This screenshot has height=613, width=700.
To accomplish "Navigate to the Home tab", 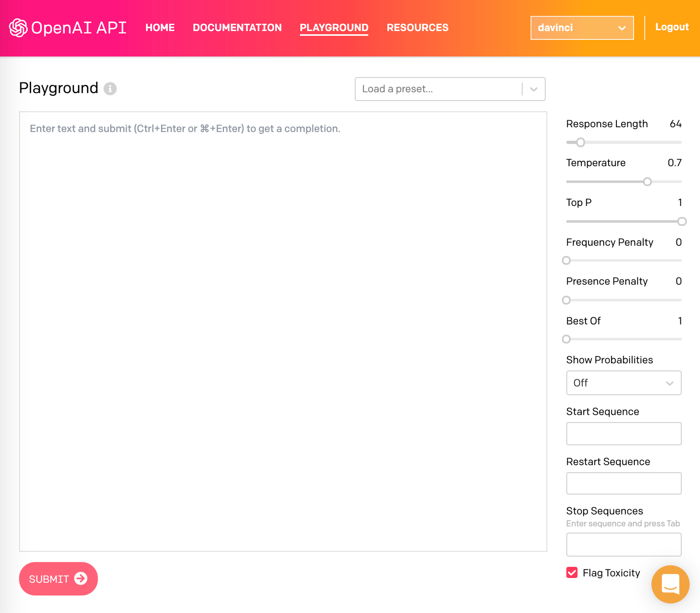I will (160, 28).
